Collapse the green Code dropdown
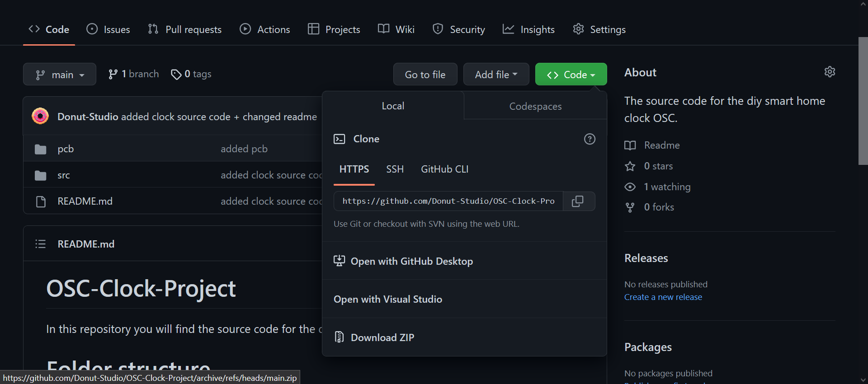This screenshot has height=384, width=868. tap(571, 75)
